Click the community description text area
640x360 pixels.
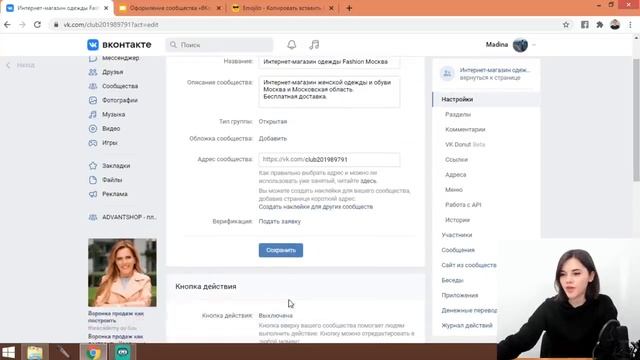click(329, 91)
